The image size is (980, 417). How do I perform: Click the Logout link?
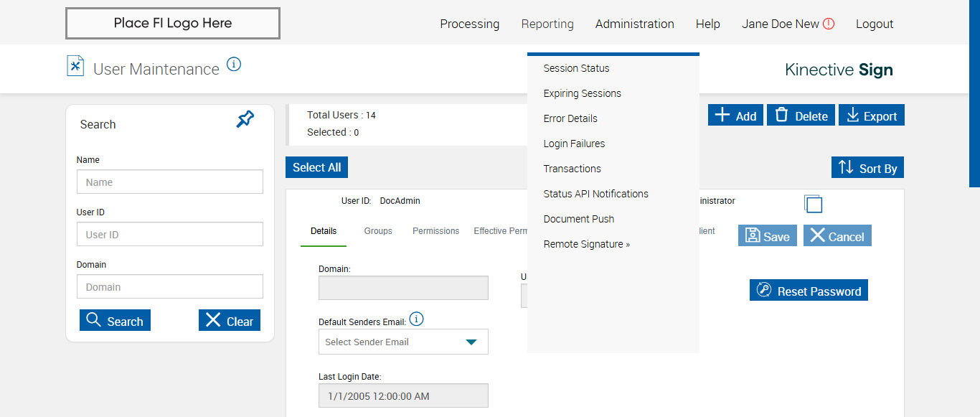875,24
